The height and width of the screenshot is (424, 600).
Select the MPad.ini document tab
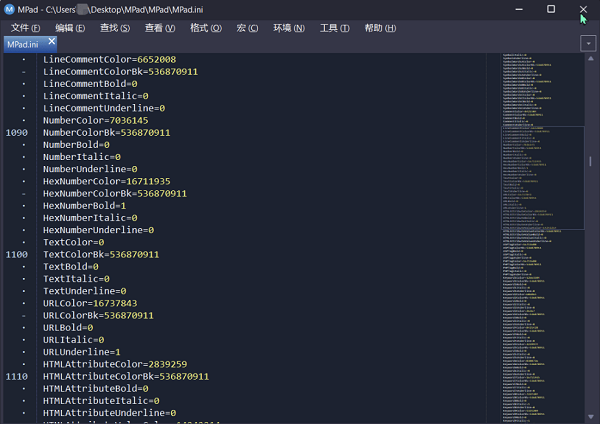click(x=23, y=44)
